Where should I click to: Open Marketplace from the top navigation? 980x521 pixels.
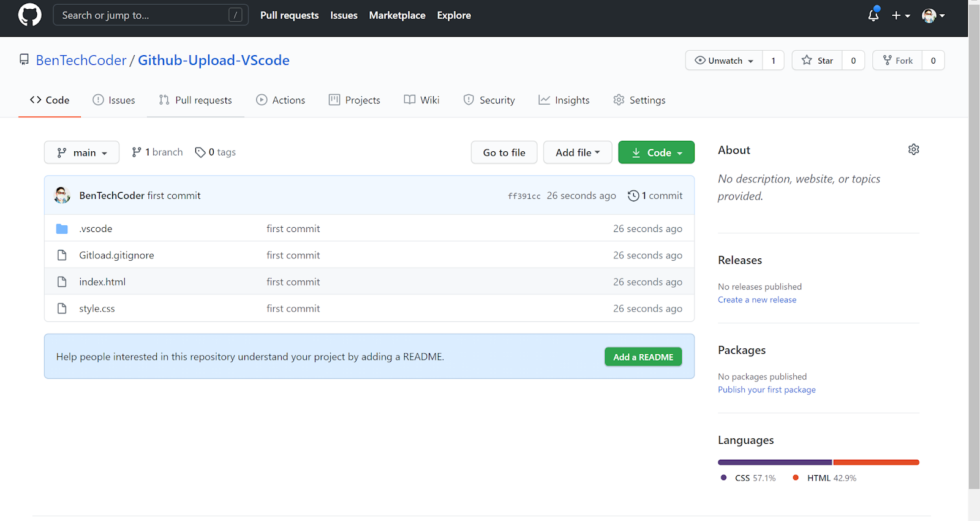tap(397, 15)
